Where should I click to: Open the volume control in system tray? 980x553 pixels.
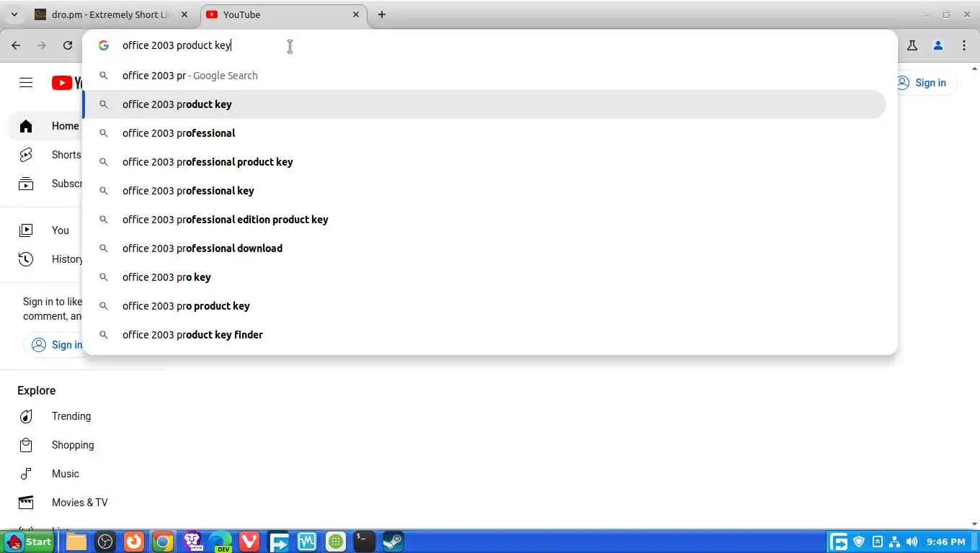click(912, 541)
